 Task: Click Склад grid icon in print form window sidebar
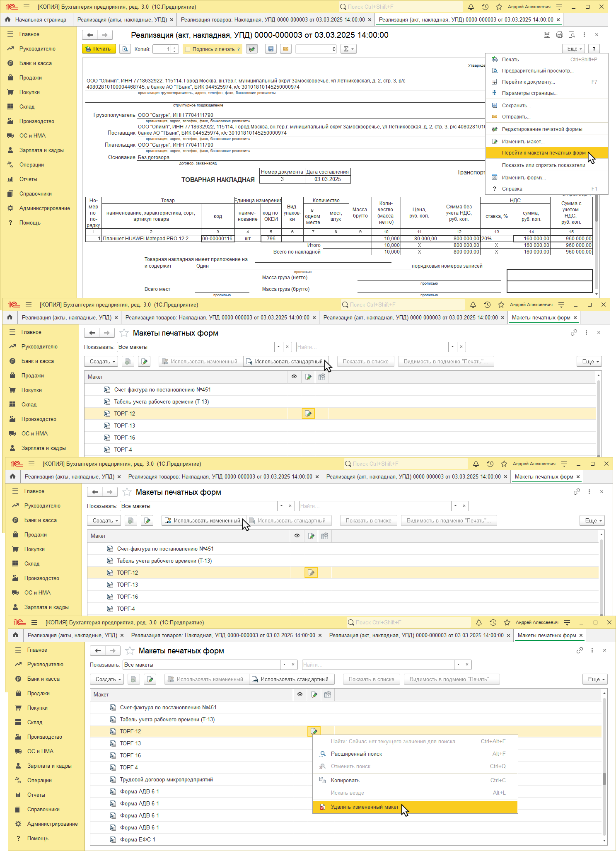coord(11,107)
